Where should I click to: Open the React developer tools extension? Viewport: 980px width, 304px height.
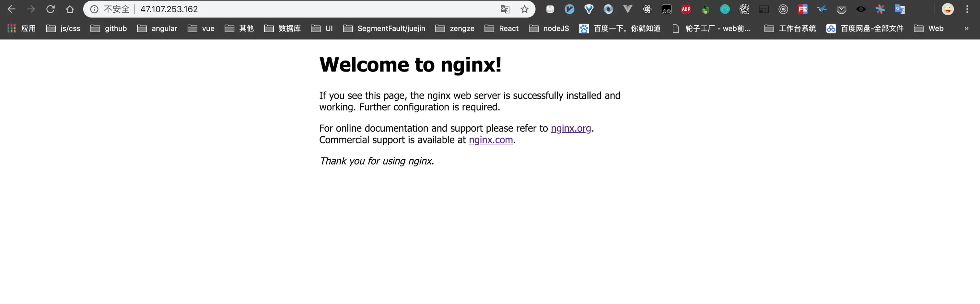647,9
